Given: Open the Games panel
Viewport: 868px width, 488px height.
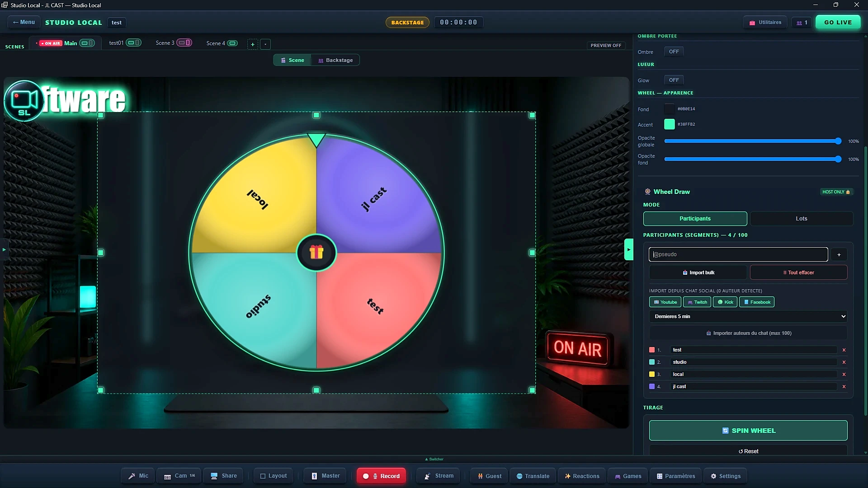Looking at the screenshot, I should (x=628, y=476).
